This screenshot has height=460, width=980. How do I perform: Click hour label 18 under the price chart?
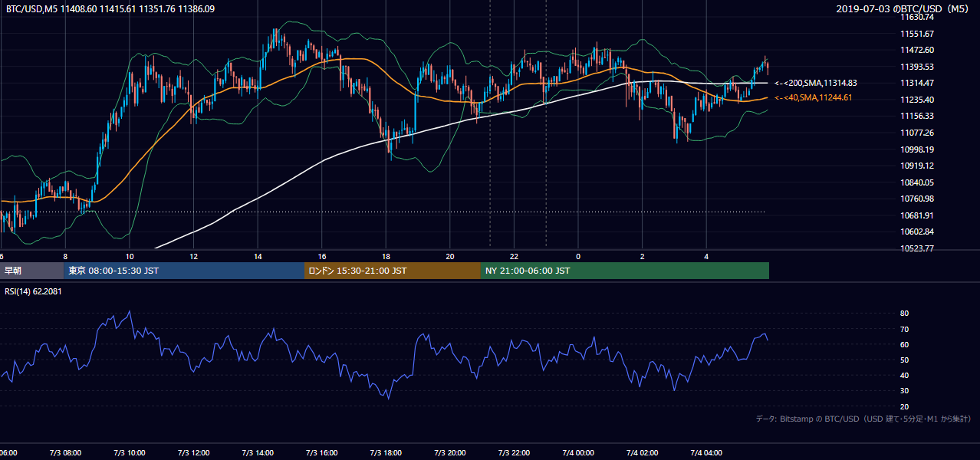386,256
